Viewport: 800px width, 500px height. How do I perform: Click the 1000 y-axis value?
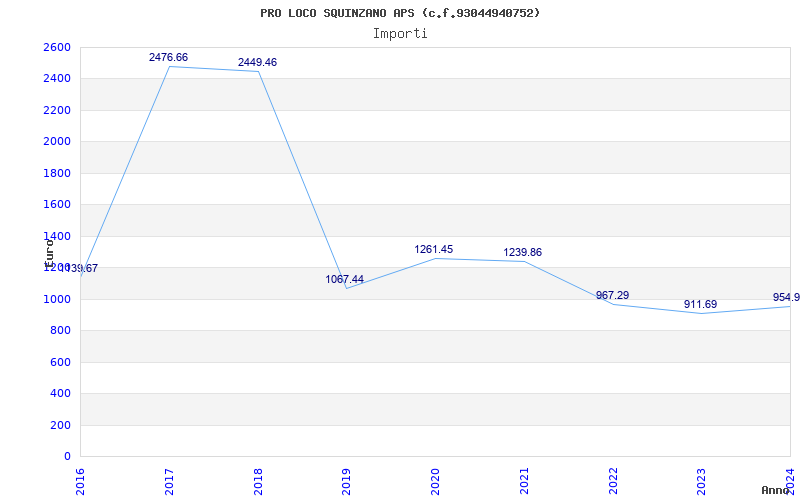coord(57,299)
